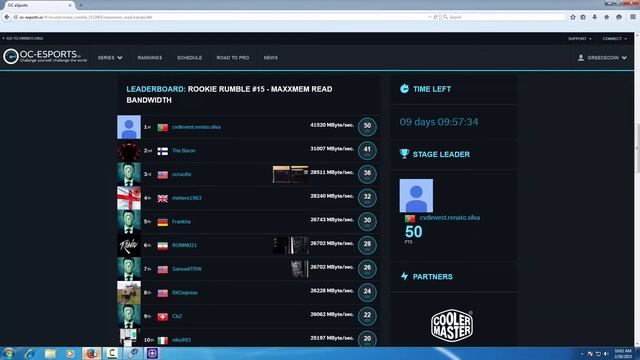Follow the 'Go to HWBOT.ORG' link
640x360 pixels.
pos(23,38)
